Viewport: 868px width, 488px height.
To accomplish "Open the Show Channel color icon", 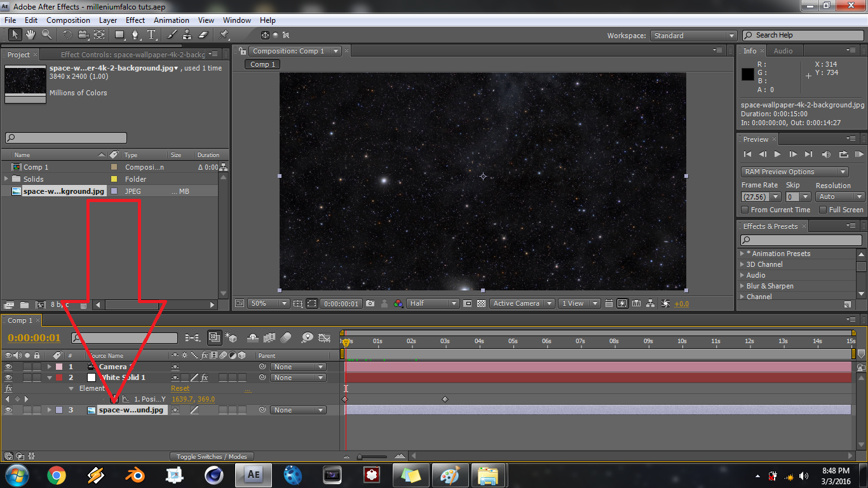I will coord(398,304).
